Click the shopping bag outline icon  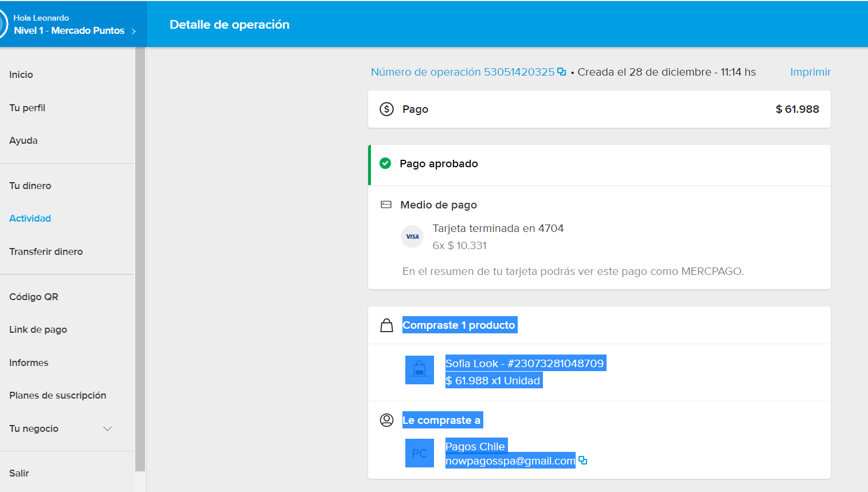tap(387, 325)
